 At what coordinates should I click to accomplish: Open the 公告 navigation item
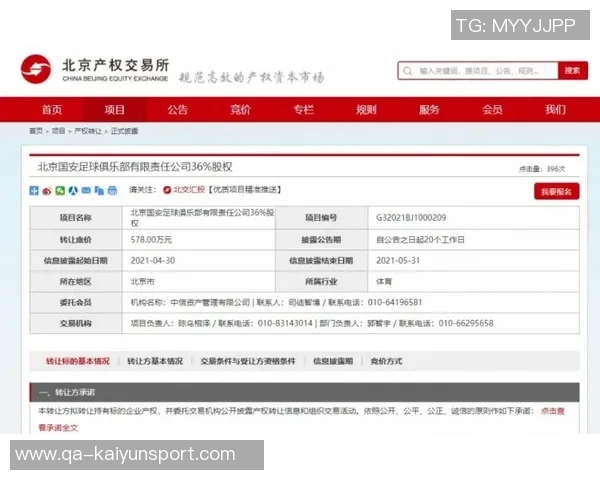(178, 110)
